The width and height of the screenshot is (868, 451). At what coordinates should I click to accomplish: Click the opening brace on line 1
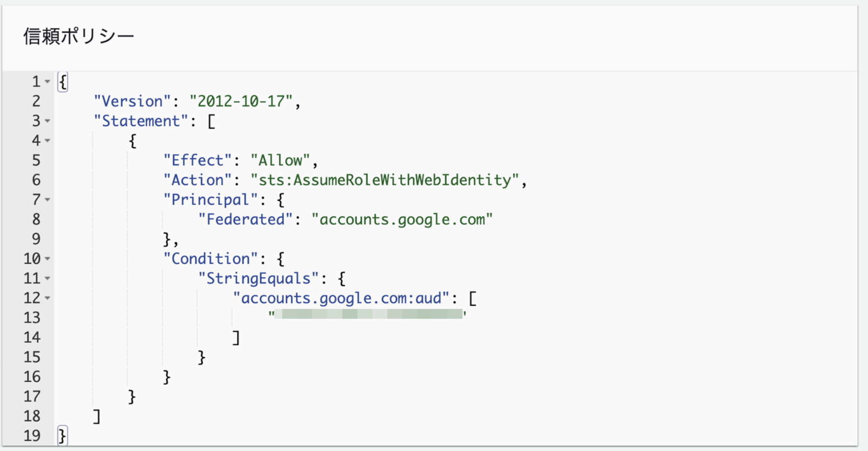coord(63,82)
